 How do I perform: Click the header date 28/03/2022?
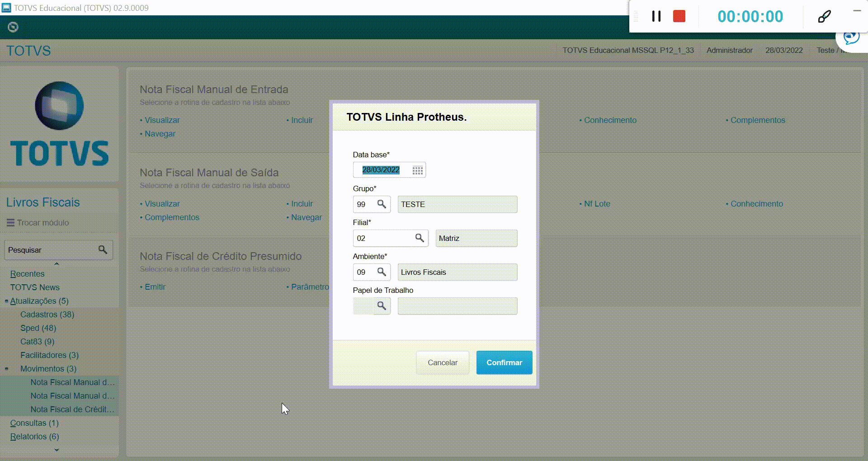[784, 50]
